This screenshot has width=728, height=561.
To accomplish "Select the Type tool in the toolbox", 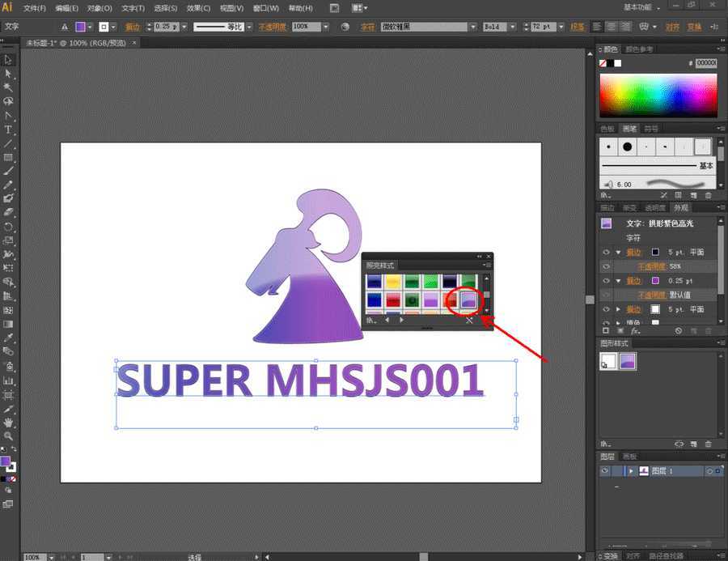I will [8, 130].
